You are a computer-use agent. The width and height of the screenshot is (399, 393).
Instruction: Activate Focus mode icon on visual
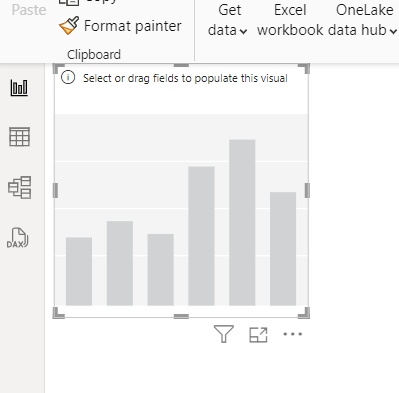coord(258,335)
